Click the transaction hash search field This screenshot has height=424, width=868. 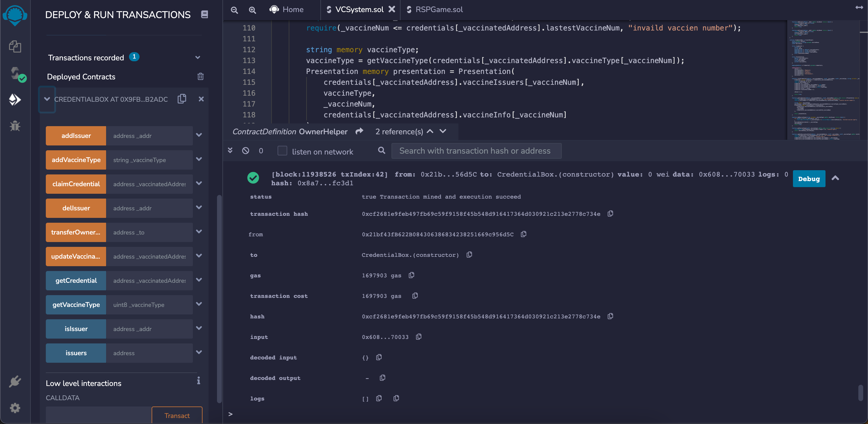tap(476, 151)
